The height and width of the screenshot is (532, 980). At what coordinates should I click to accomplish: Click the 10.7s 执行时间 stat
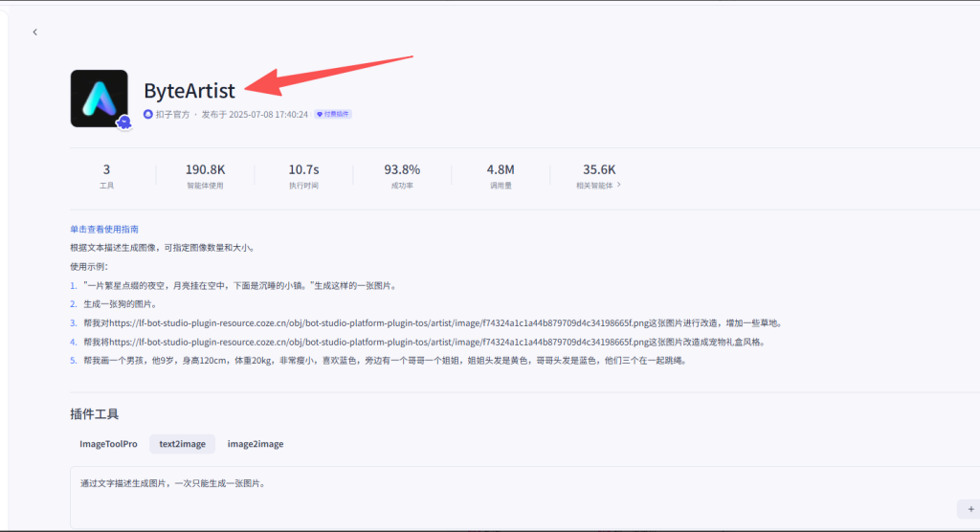click(303, 176)
